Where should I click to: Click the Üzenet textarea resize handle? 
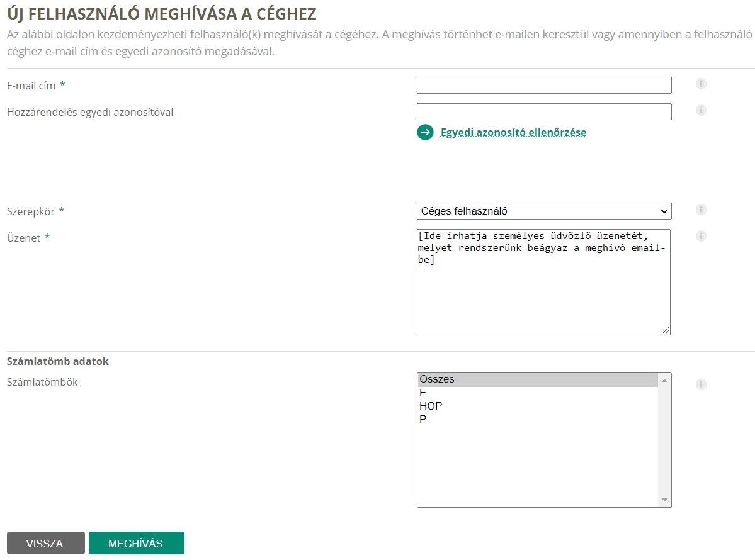pos(666,330)
